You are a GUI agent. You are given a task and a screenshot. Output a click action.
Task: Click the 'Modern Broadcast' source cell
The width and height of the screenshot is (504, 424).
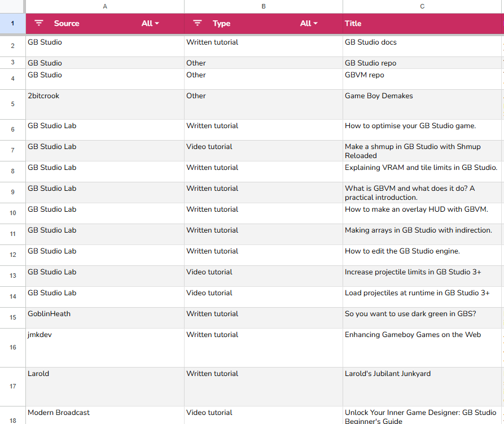105,416
